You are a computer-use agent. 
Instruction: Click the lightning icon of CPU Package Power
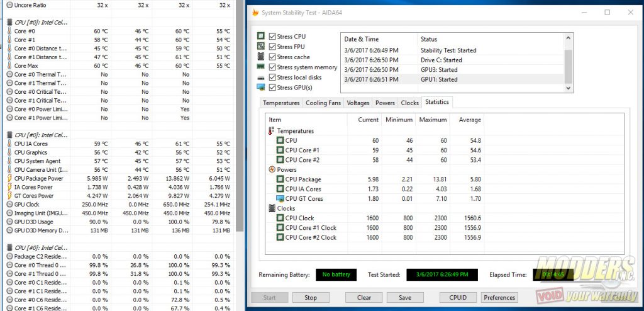point(9,179)
